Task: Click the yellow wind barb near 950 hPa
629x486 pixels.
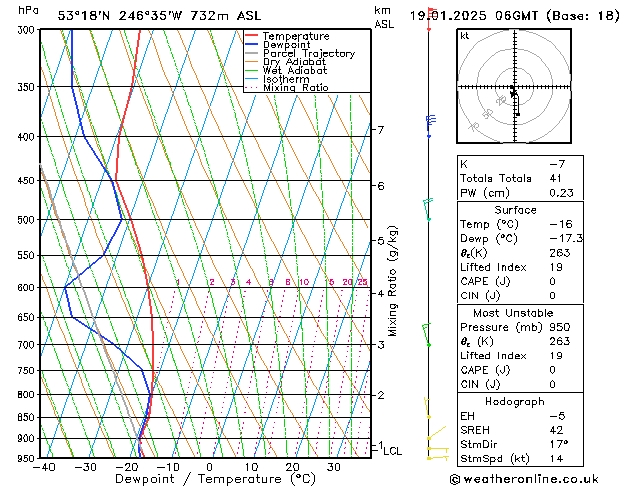Action: (438, 457)
